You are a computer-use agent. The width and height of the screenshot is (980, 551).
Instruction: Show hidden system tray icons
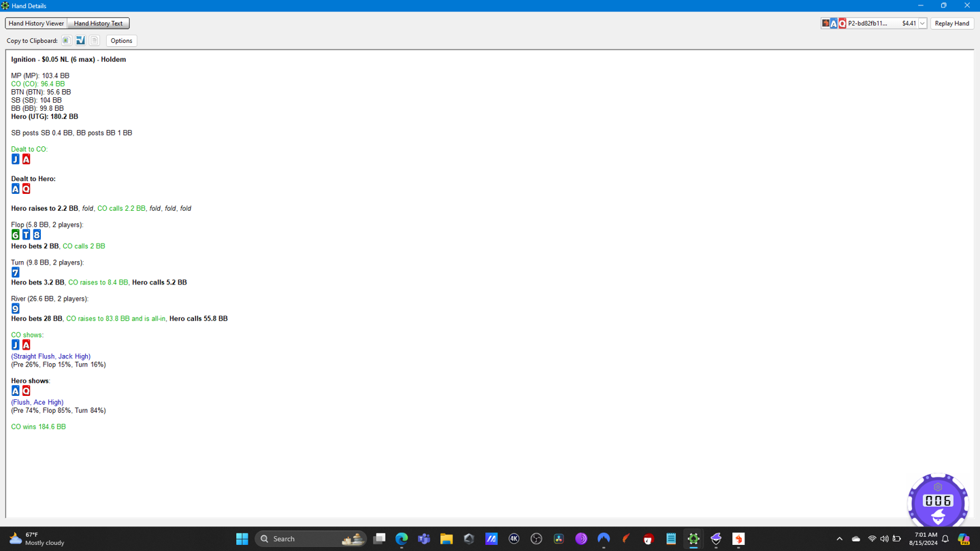tap(839, 539)
